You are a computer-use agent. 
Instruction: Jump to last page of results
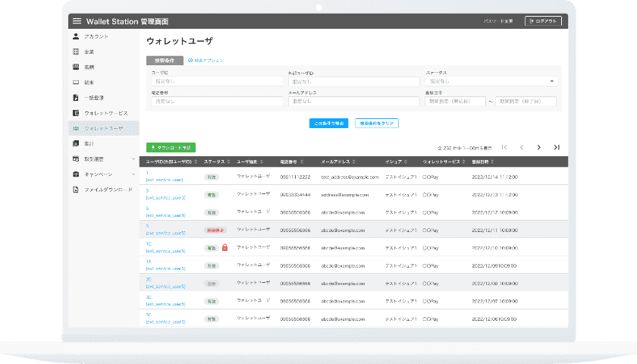click(x=557, y=147)
